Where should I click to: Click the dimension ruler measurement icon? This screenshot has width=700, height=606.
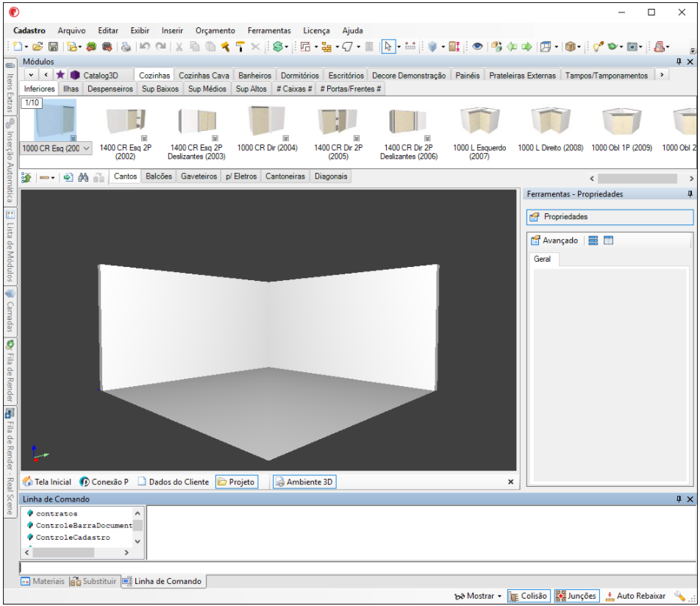point(410,46)
